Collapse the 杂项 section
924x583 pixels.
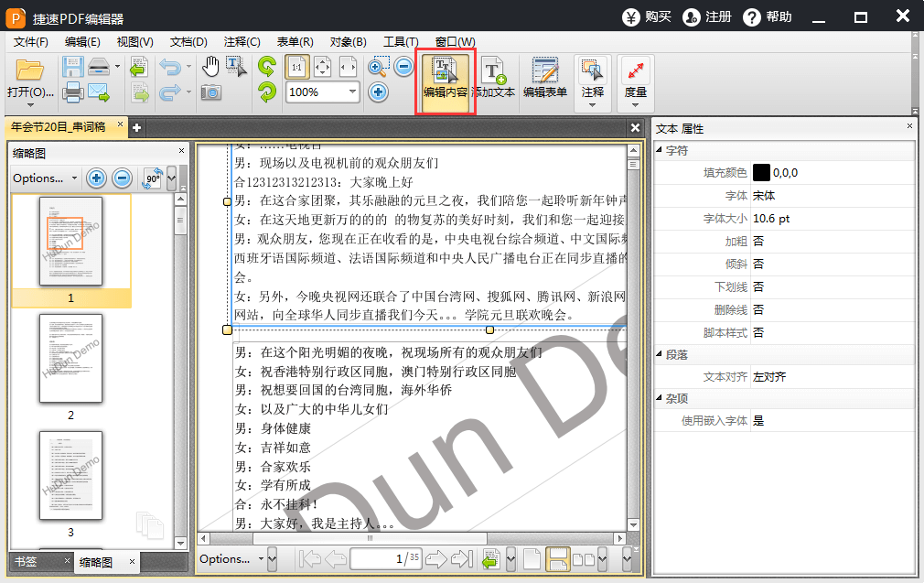tap(659, 398)
